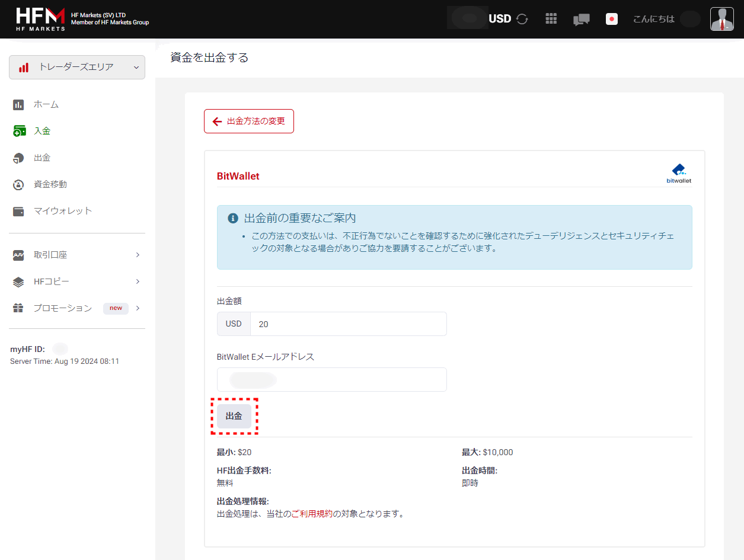Click the BitWallet heading text
This screenshot has width=744, height=560.
(x=238, y=176)
